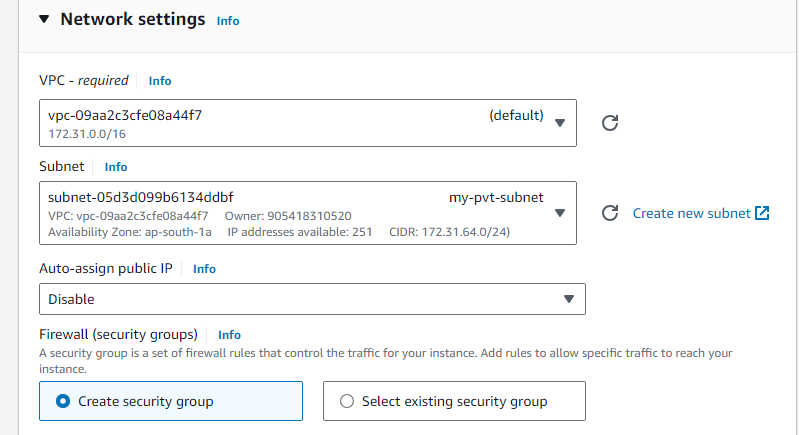The width and height of the screenshot is (799, 435).
Task: Click the Network settings heading text
Action: (x=132, y=20)
